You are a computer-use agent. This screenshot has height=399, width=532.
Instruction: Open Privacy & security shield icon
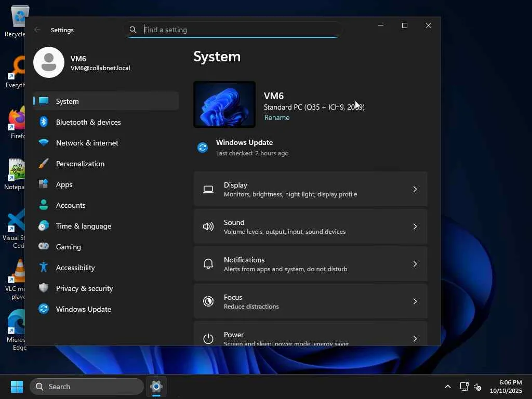44,288
